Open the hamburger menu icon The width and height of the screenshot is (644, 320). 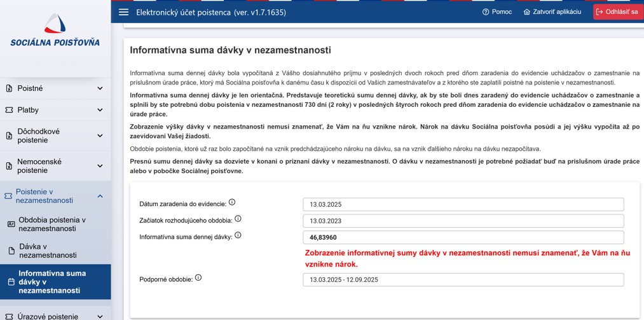123,12
